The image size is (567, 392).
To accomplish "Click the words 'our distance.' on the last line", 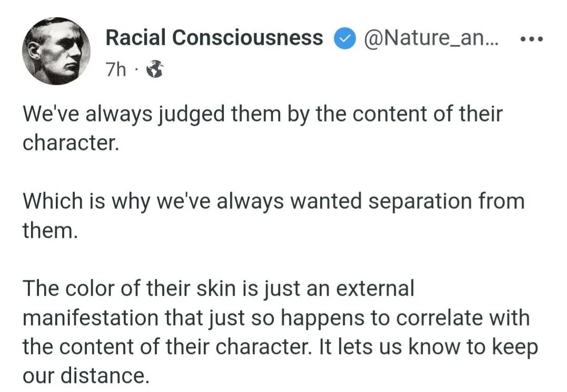I will click(x=83, y=376).
